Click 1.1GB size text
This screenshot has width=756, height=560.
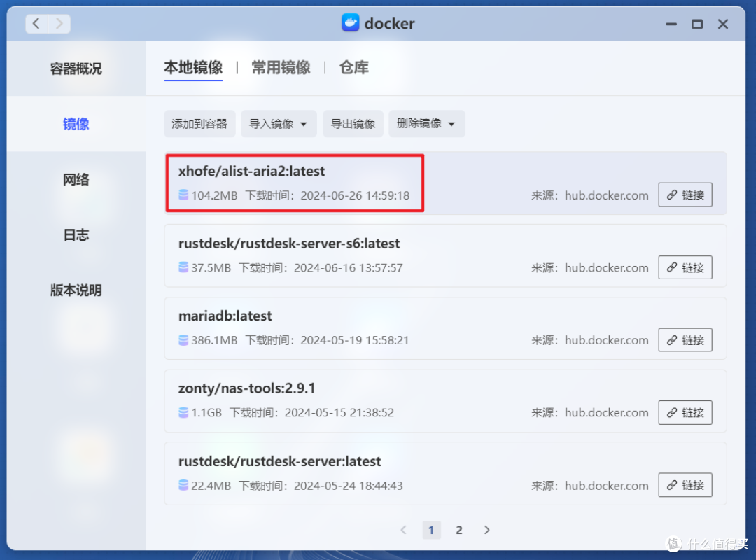click(206, 413)
